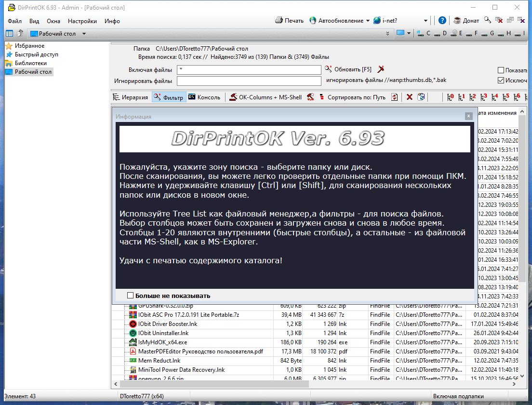
Task: Select optical drive E icon
Action: point(454,33)
